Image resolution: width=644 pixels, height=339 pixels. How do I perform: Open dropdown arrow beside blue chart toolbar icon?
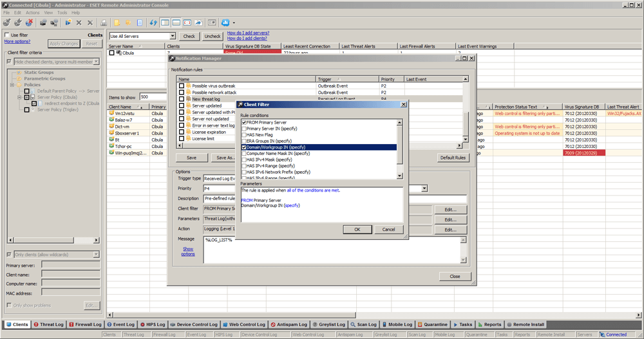[234, 23]
